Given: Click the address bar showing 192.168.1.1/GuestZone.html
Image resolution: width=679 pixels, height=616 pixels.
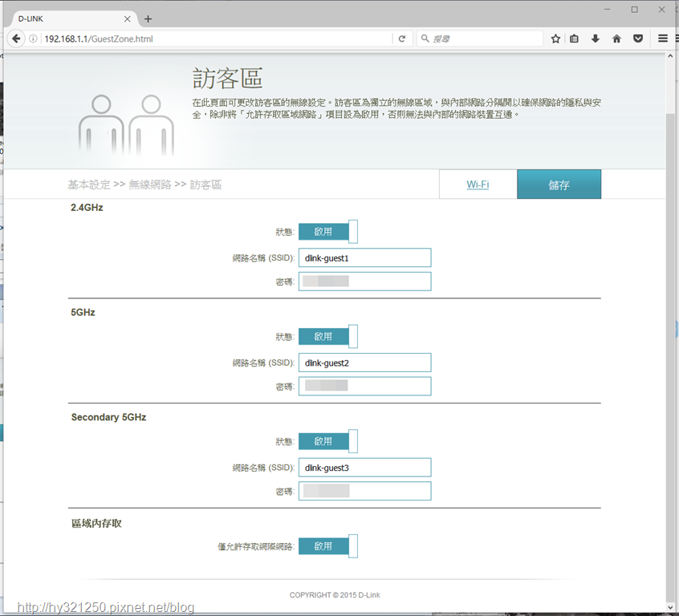Looking at the screenshot, I should (x=217, y=38).
